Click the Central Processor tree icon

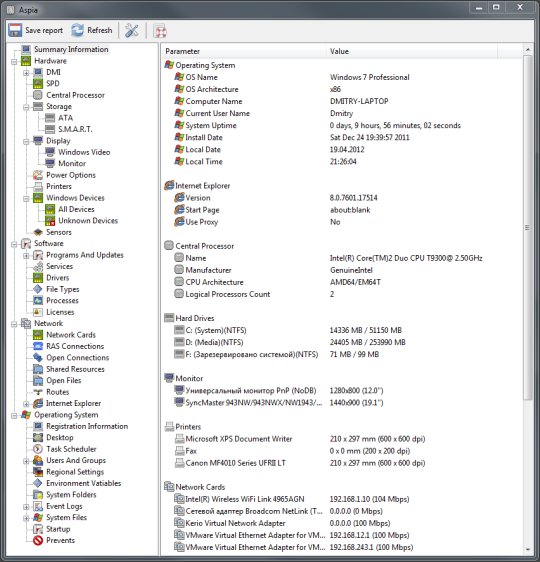38,95
